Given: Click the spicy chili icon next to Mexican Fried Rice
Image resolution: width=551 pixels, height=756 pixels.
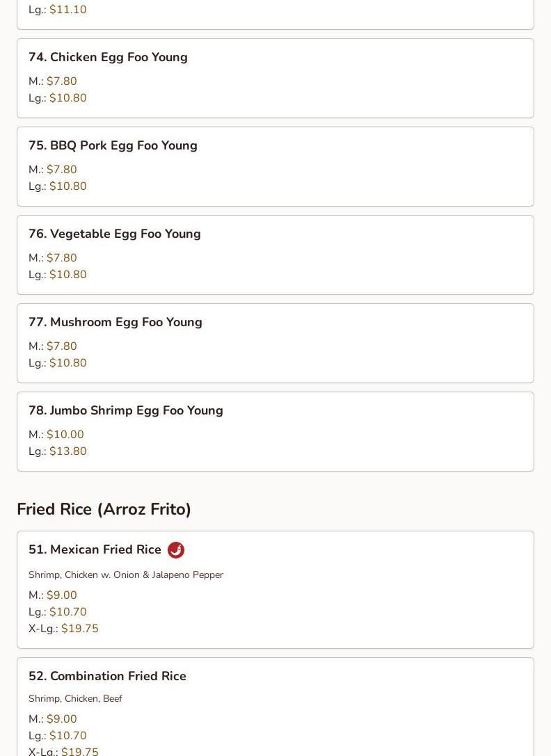Looking at the screenshot, I should (176, 550).
